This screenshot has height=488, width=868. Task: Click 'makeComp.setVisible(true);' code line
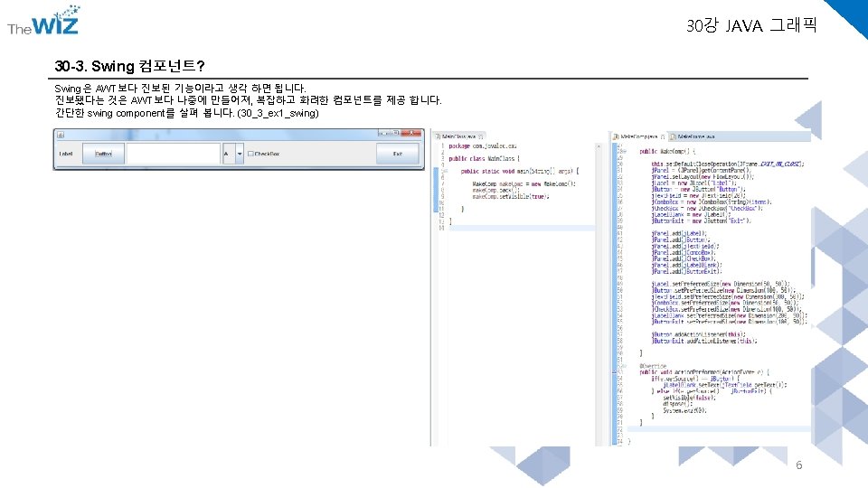511,196
